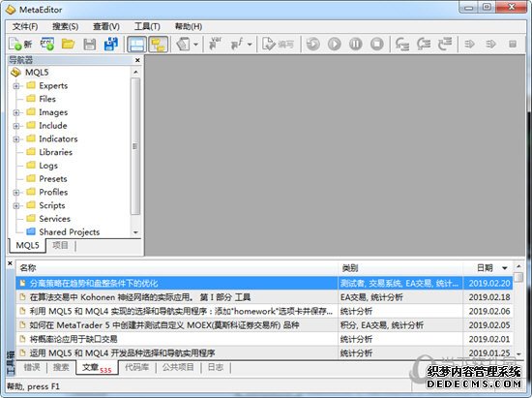Select the article dated 2019.02.01
532x398 pixels.
tap(264, 339)
